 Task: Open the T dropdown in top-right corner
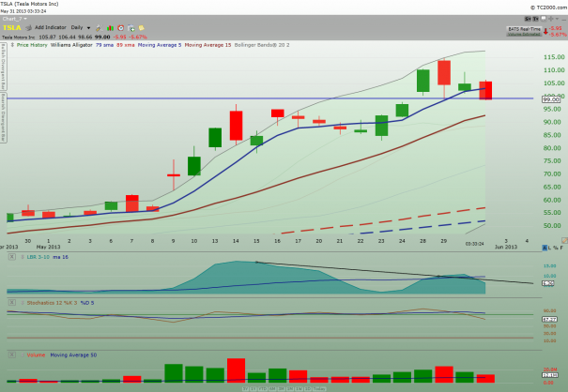tap(535, 19)
